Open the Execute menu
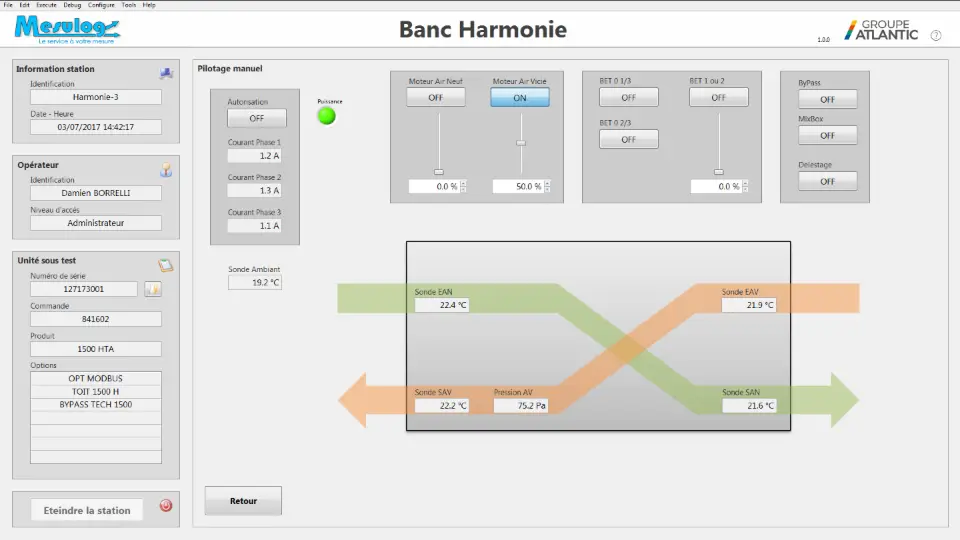Screen dimensions: 960x540 point(47,5)
